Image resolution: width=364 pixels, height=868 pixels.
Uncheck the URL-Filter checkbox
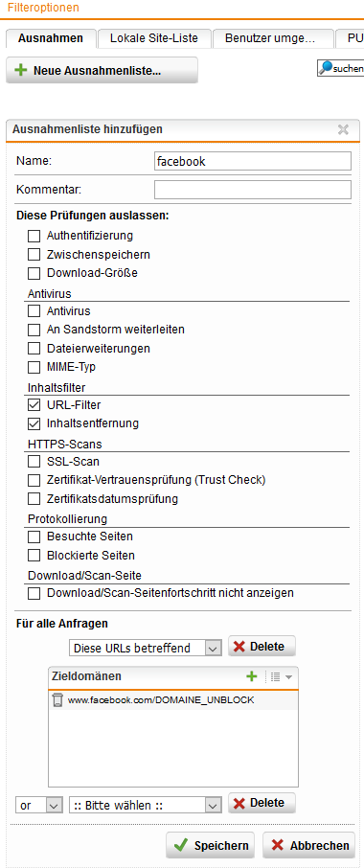(x=34, y=406)
